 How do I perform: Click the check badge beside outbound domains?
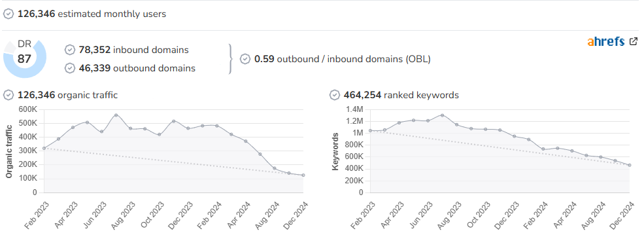[x=70, y=68]
